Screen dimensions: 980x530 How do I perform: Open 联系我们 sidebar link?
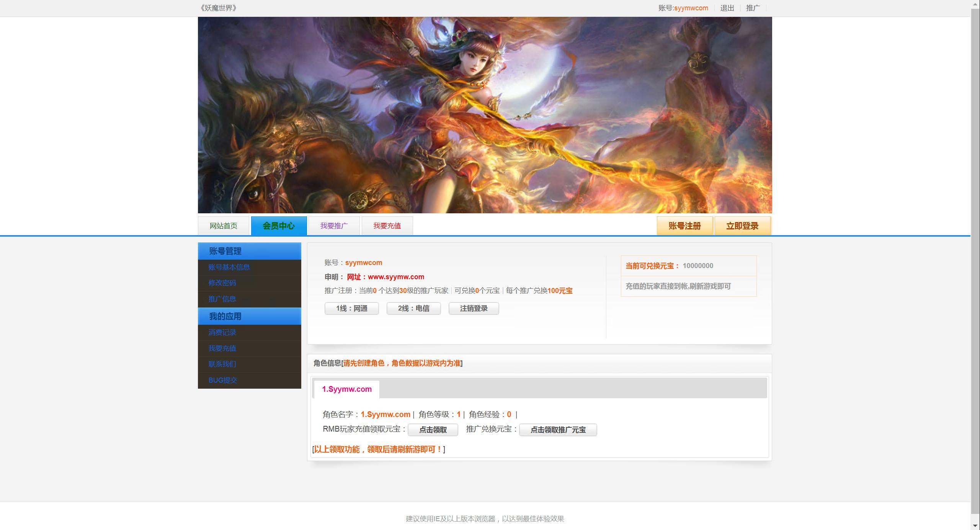(222, 364)
